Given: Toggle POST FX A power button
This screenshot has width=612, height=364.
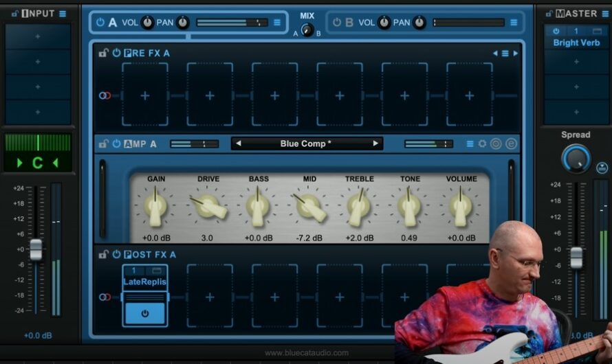Looking at the screenshot, I should pyautogui.click(x=116, y=255).
